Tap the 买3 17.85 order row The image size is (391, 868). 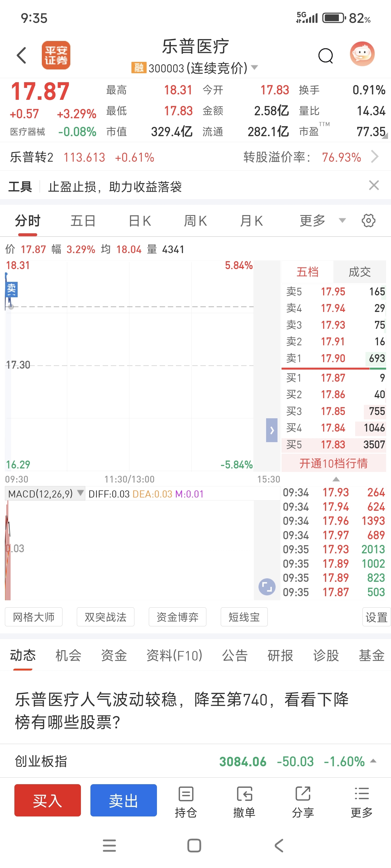[x=334, y=411]
